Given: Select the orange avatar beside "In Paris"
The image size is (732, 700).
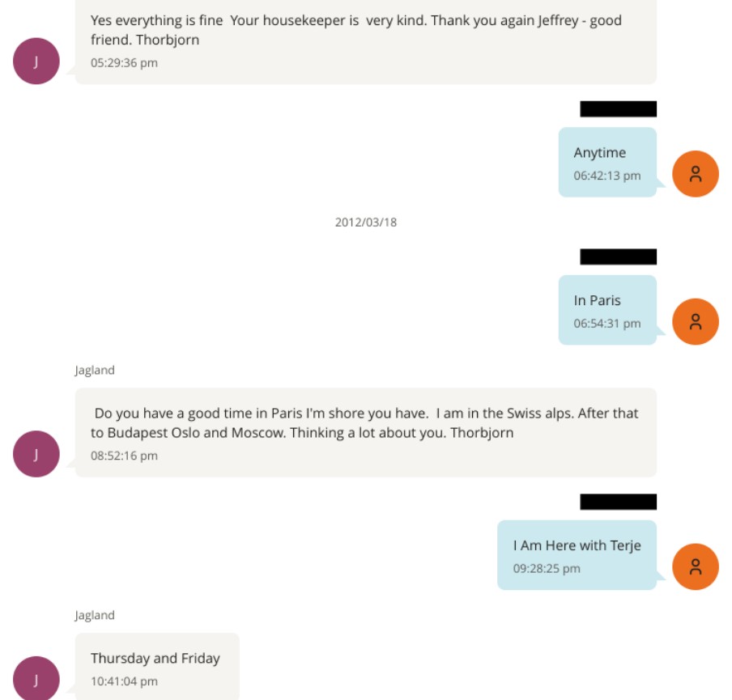Looking at the screenshot, I should coord(695,321).
